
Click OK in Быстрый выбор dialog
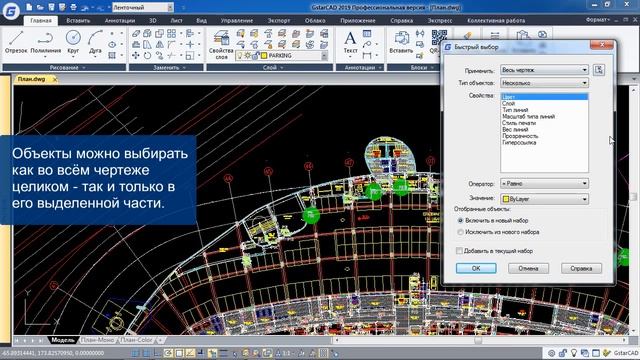(x=476, y=268)
